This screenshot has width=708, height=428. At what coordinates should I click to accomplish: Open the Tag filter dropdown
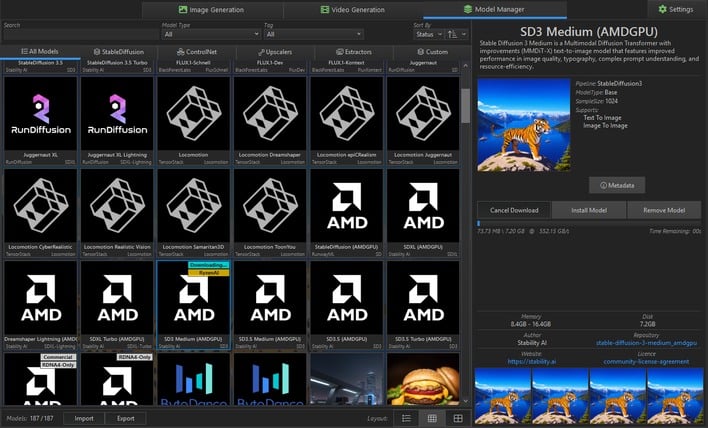click(313, 34)
